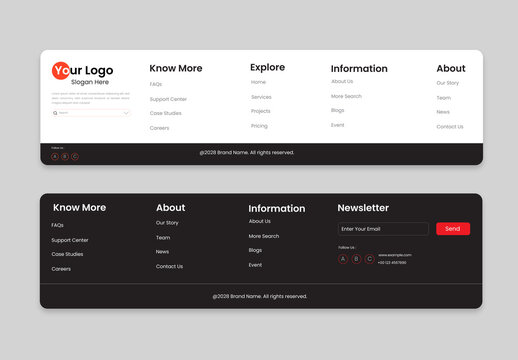Viewport: 518px width, 360px height.
Task: Open FAQs link in the white footer
Action: (x=156, y=84)
